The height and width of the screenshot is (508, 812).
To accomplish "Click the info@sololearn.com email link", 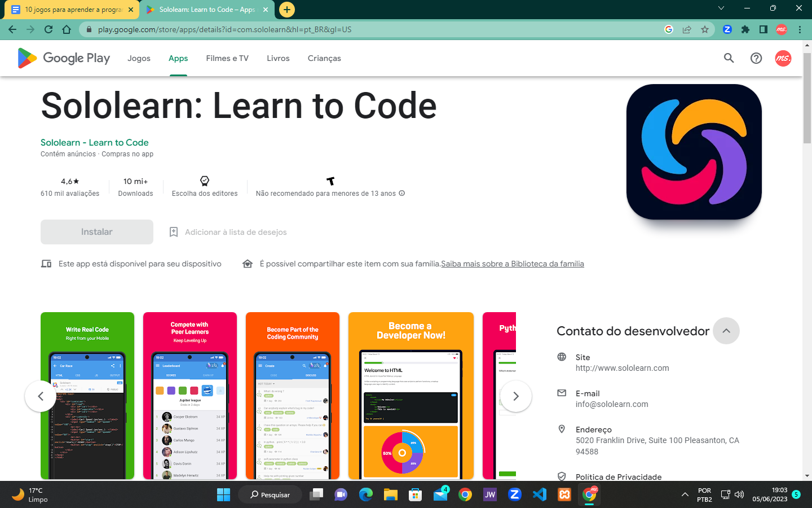I will (x=612, y=404).
